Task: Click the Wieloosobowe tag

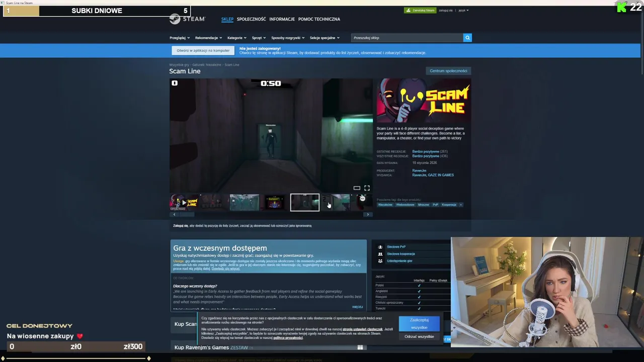Action: pyautogui.click(x=405, y=205)
